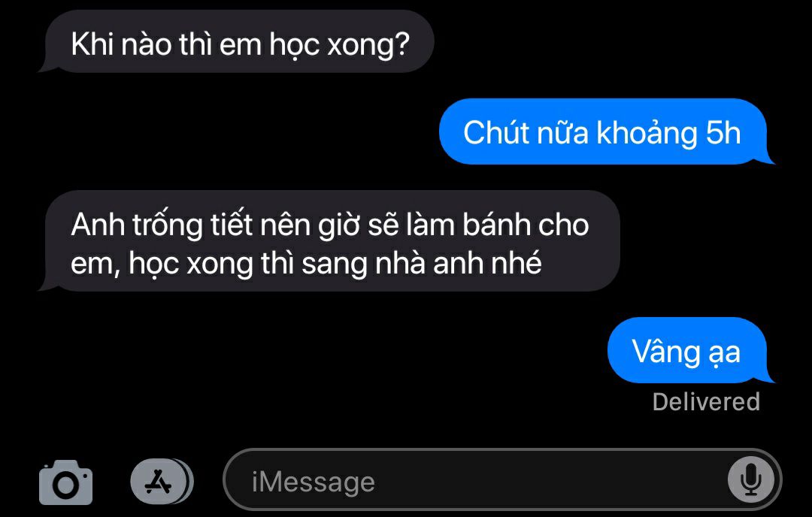
Task: Select the "Khi nào thì em học xong?" bubble
Action: [x=237, y=41]
